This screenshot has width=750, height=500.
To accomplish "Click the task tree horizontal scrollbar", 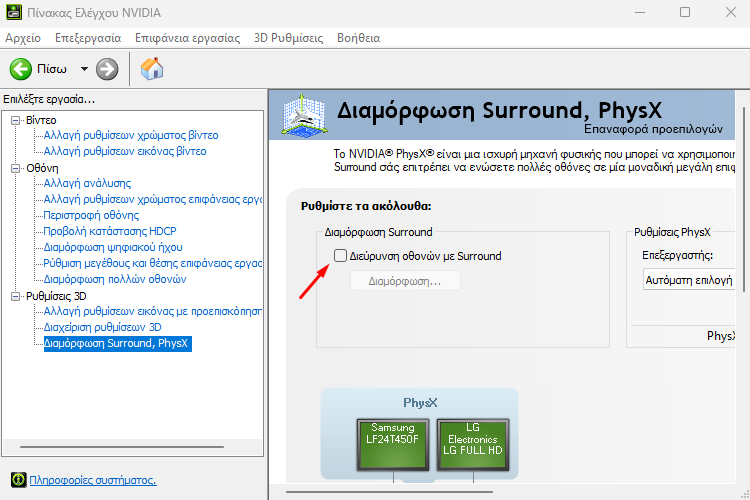I will coord(122,447).
